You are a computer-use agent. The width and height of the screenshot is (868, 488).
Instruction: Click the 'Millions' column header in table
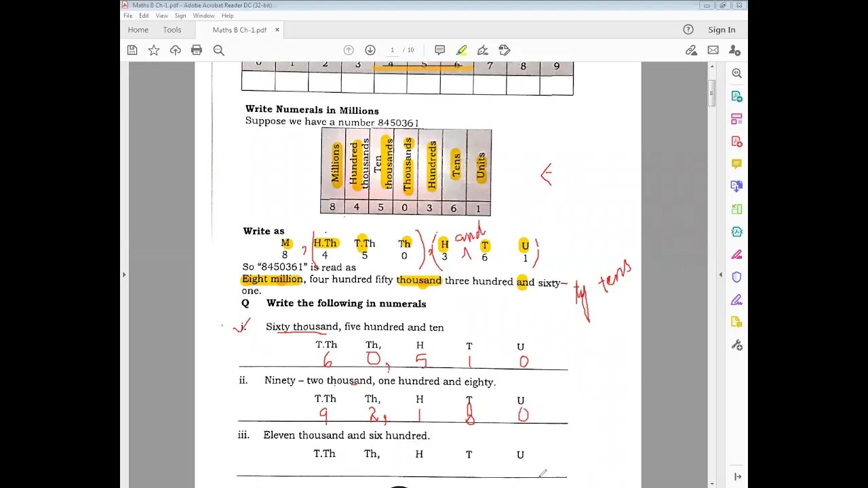pyautogui.click(x=334, y=165)
